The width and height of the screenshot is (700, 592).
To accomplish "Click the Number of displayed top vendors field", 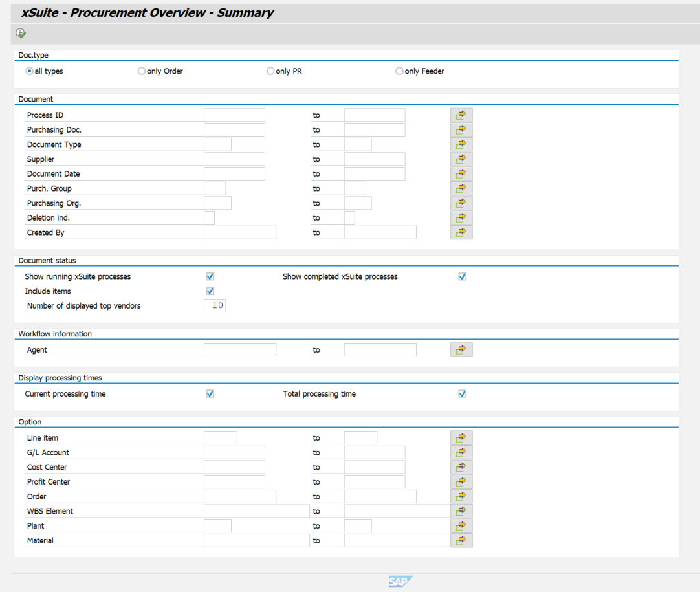I will pyautogui.click(x=215, y=305).
